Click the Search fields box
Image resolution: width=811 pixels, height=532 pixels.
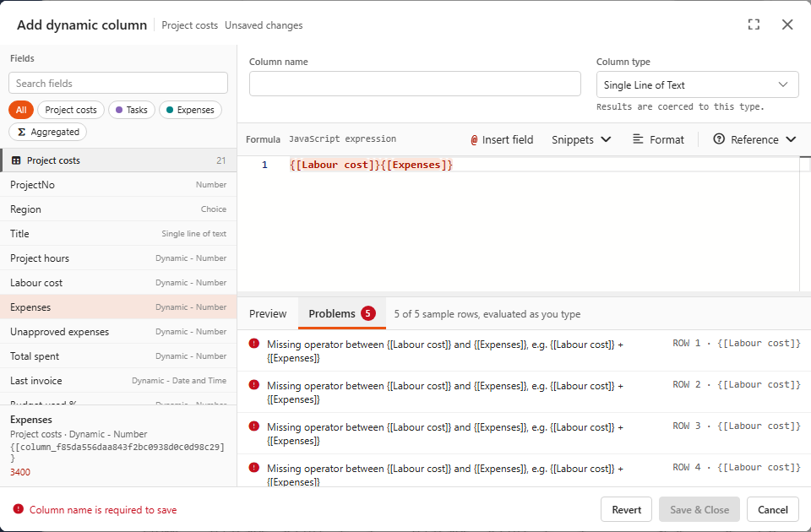[118, 84]
